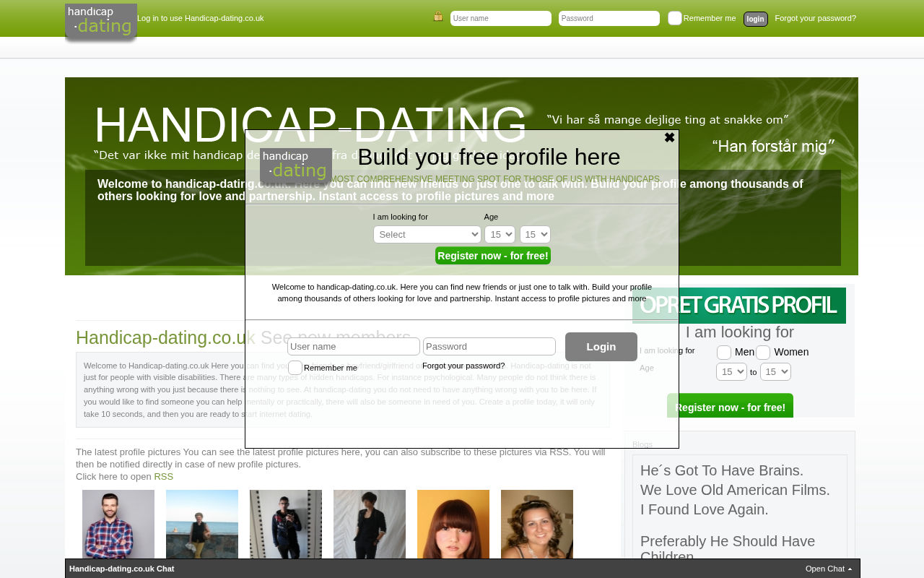924x578 pixels.
Task: Click into the popup User name field
Action: (354, 347)
